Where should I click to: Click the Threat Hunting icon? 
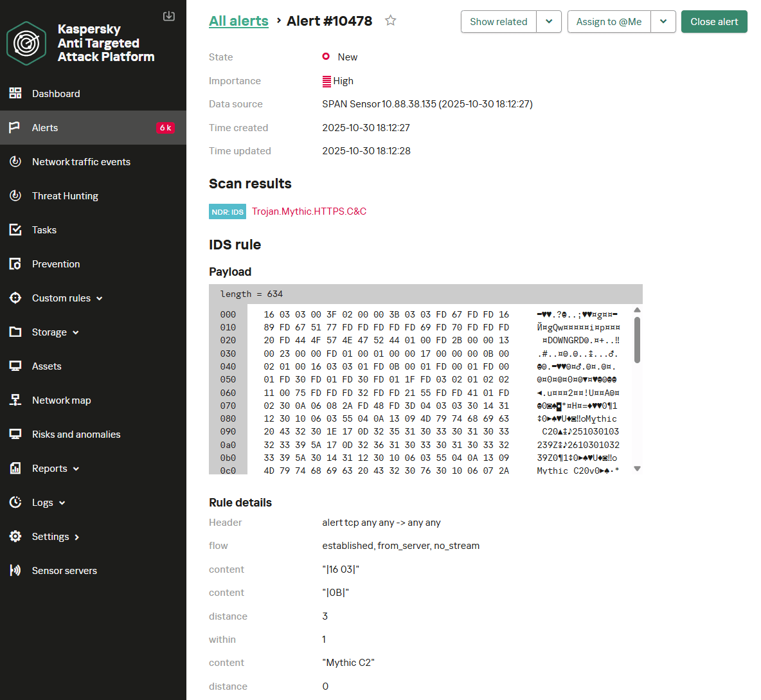tap(15, 195)
